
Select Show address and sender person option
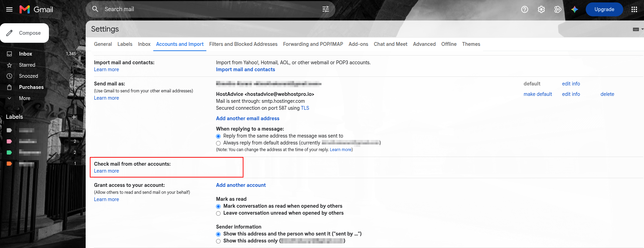coord(218,234)
